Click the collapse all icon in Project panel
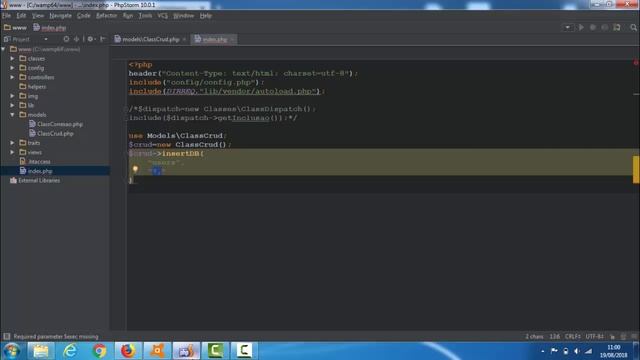Viewport: 640px width, 360px height. [76, 39]
